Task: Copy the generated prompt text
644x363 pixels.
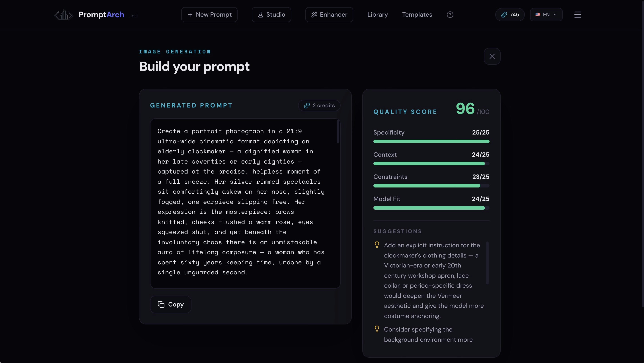Action: point(170,304)
